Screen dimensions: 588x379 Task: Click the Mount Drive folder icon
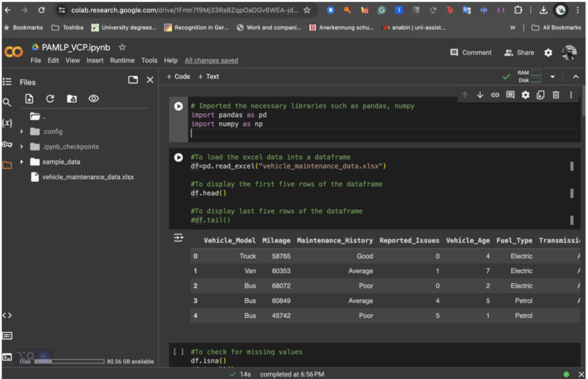[72, 99]
